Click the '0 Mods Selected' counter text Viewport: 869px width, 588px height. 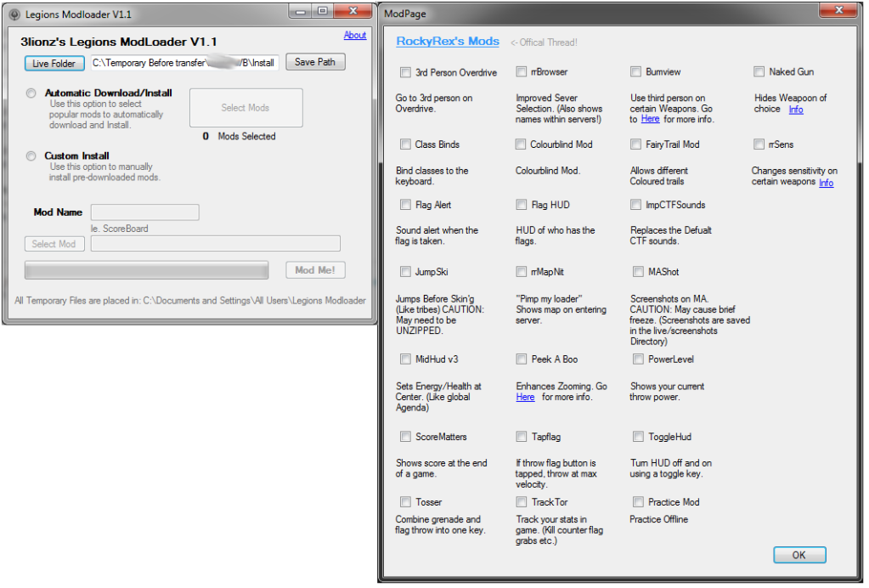[240, 136]
